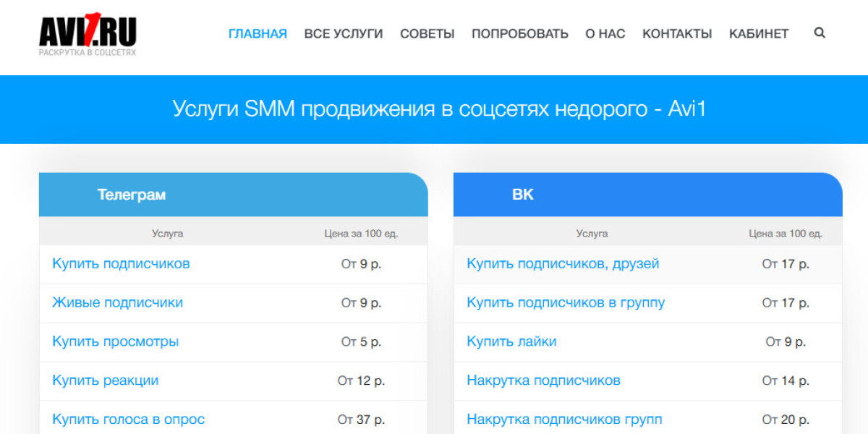Click Купить подписчиков, друзей in the ВК table
This screenshot has height=434, width=868.
563,264
